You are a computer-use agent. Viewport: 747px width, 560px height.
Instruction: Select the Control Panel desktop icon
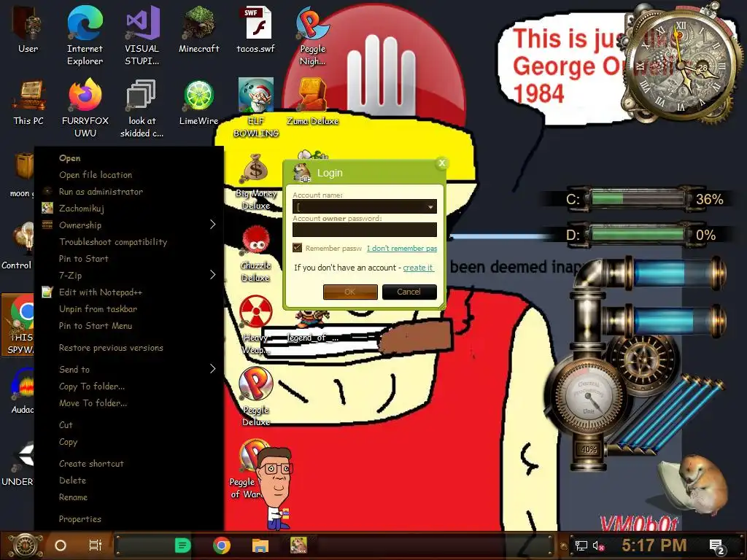[x=19, y=246]
